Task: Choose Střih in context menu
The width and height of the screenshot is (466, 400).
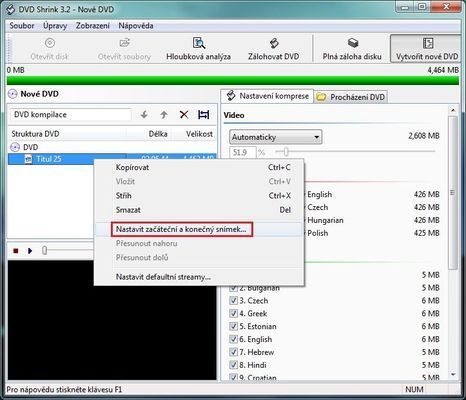Action: point(199,196)
